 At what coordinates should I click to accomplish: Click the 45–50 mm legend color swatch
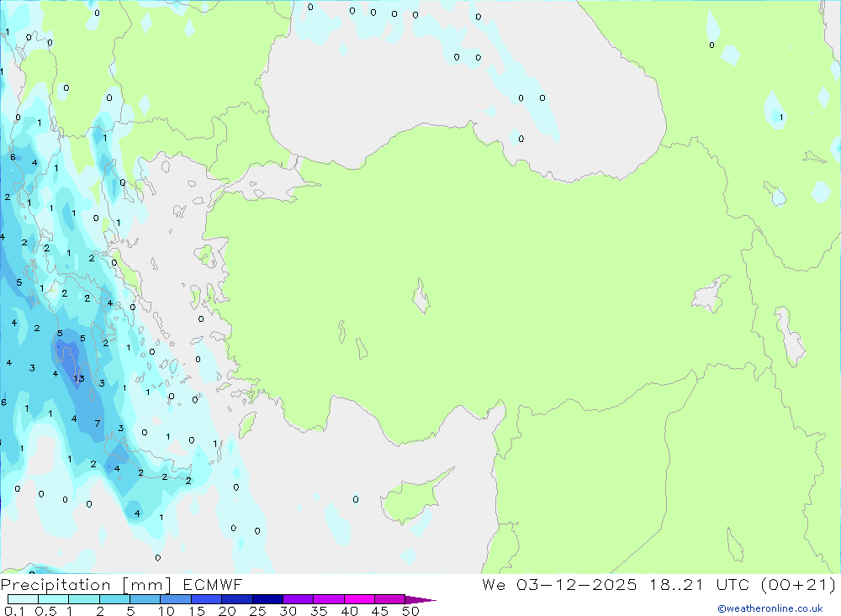(x=389, y=599)
